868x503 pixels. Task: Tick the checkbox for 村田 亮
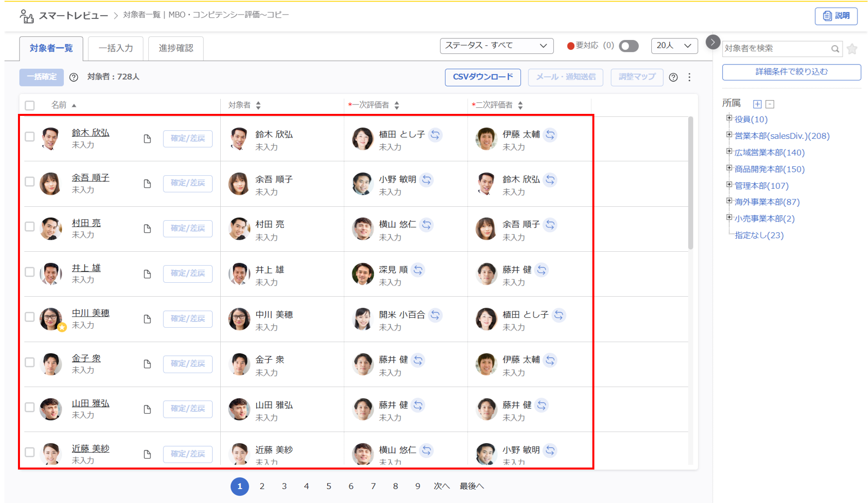pyautogui.click(x=30, y=227)
